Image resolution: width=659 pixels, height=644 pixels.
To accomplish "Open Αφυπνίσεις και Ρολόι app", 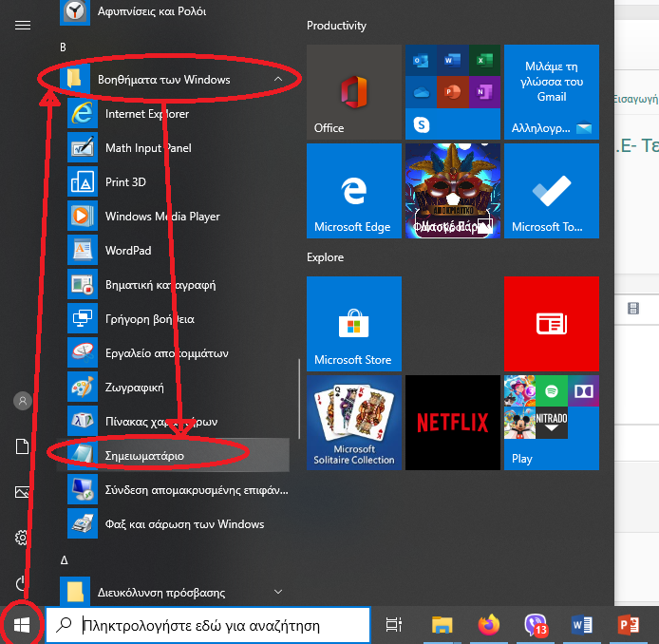I will [x=173, y=11].
